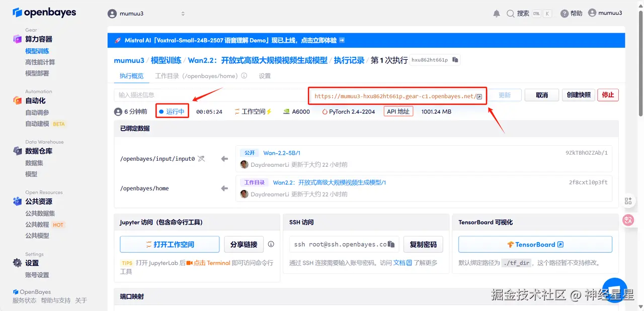The width and height of the screenshot is (644, 311).
Task: Select 高性能计算 in the sidebar
Action: coord(40,62)
